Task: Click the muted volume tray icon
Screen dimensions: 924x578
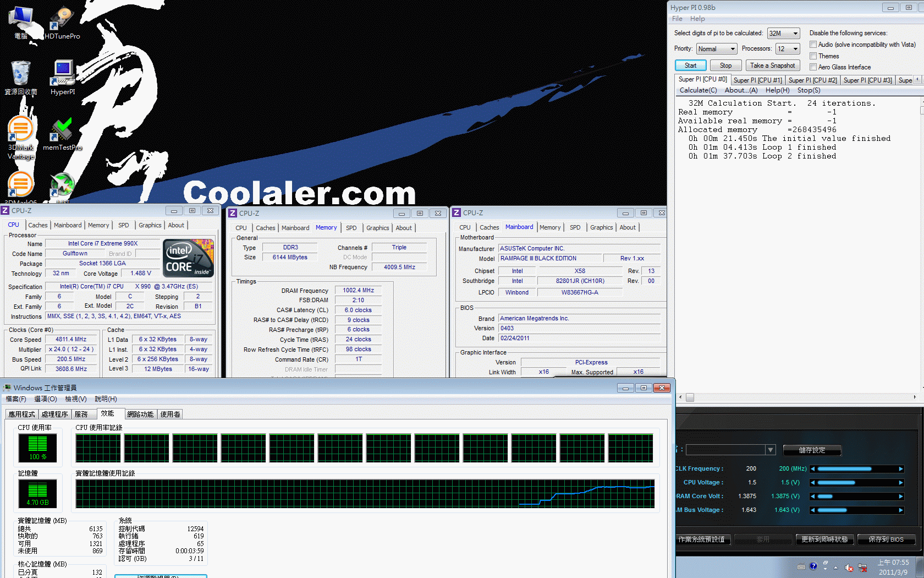Action: click(849, 568)
